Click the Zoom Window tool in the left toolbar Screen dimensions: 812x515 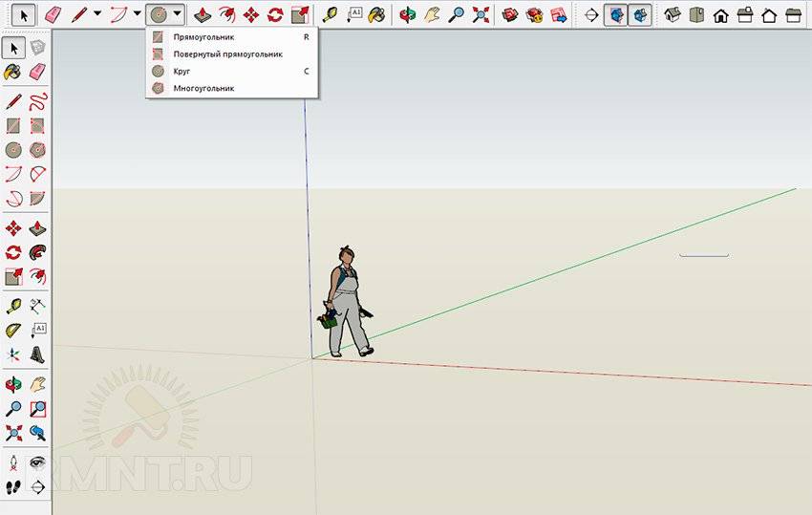[x=38, y=409]
